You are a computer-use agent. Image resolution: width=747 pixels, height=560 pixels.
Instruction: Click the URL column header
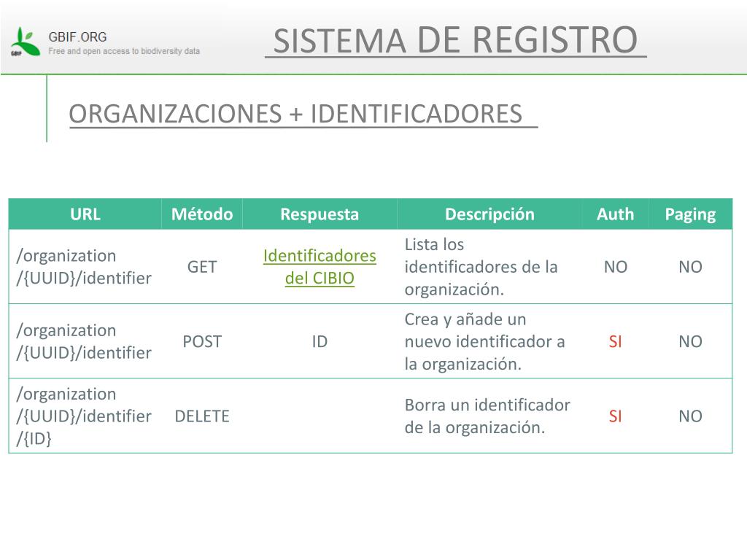(85, 214)
